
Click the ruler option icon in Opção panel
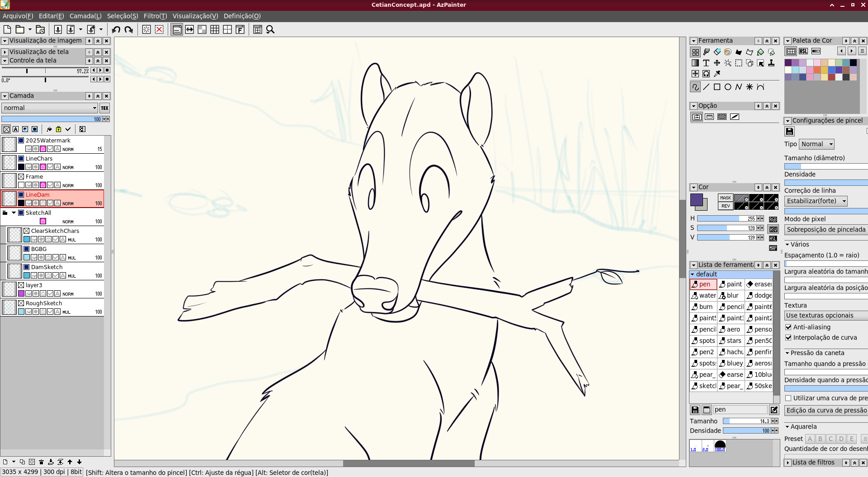coord(710,117)
